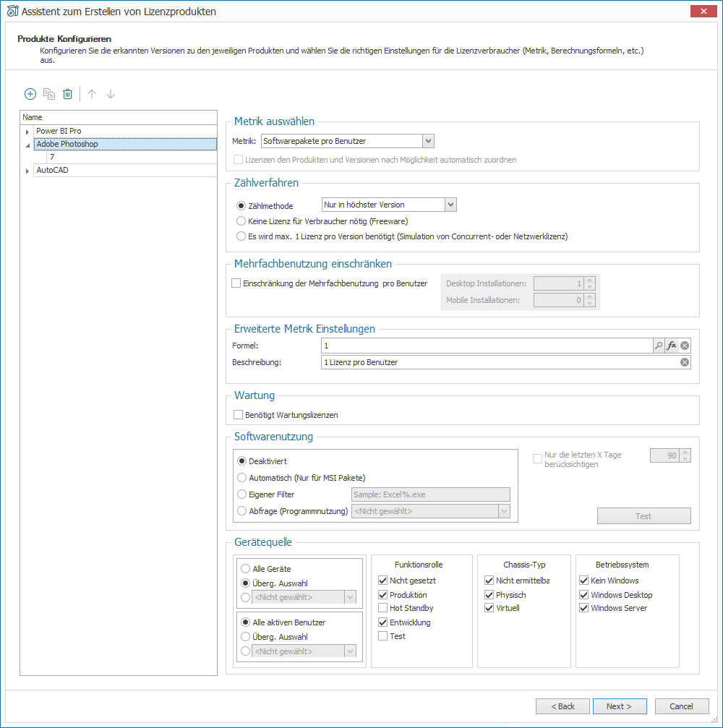Choose Keine Lizenz für Verbraucher nötig
This screenshot has width=723, height=728.
[241, 221]
